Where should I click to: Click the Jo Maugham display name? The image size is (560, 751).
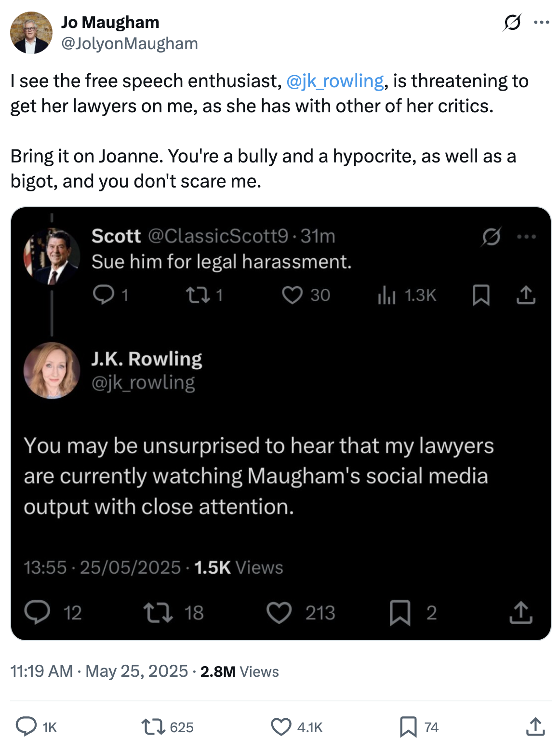click(x=110, y=22)
